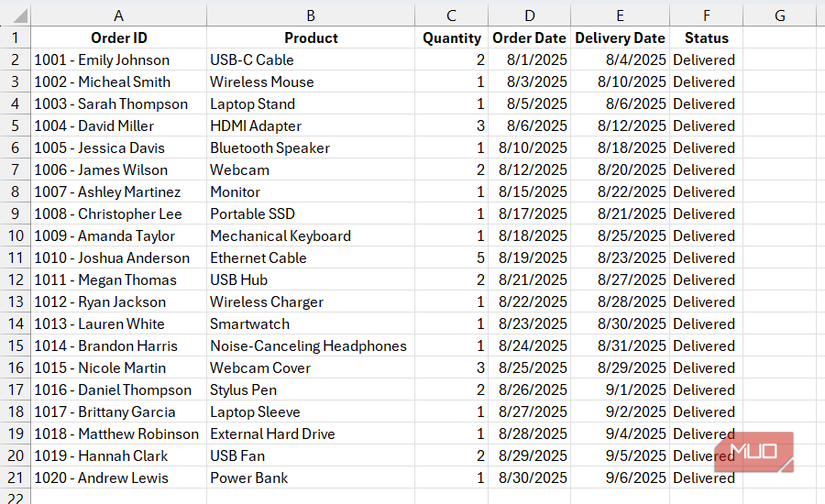Viewport: 825px width, 504px height.
Task: Click the column G header
Action: coord(780,15)
